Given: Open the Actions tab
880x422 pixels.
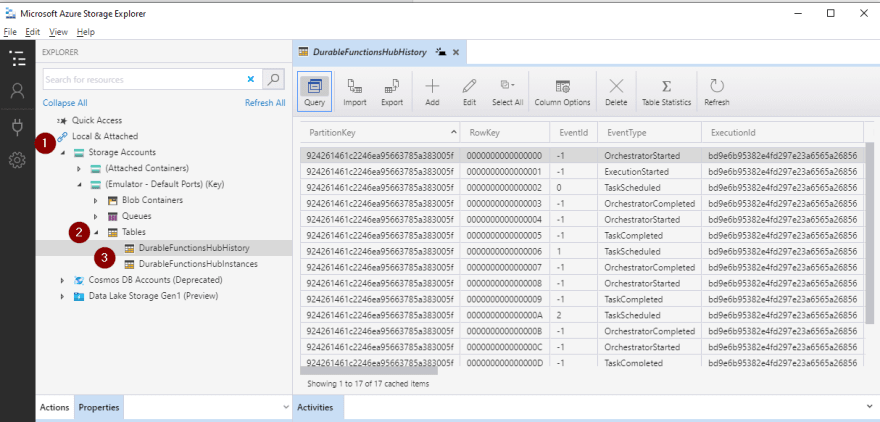Looking at the screenshot, I should pos(54,407).
